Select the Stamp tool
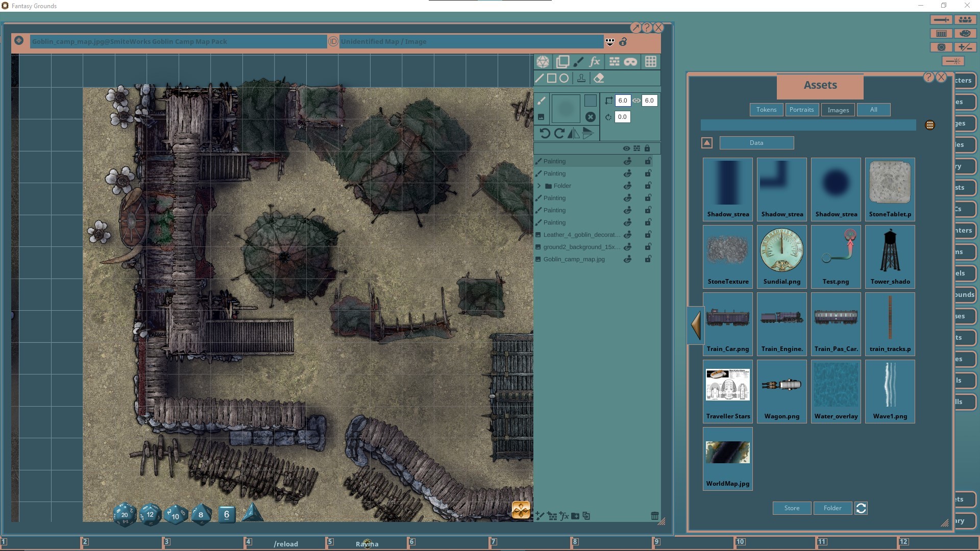This screenshot has width=980, height=551. pyautogui.click(x=582, y=78)
